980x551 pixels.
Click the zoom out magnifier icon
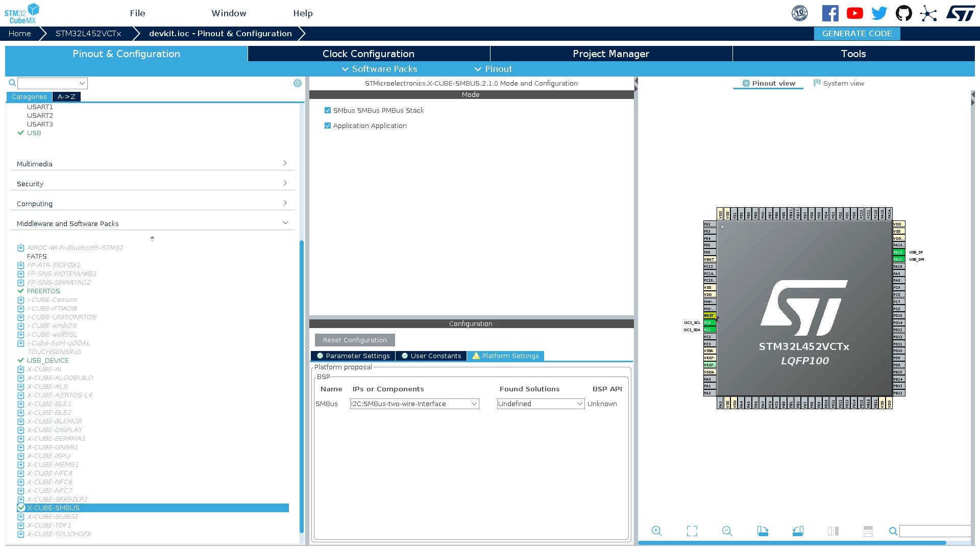click(x=727, y=531)
